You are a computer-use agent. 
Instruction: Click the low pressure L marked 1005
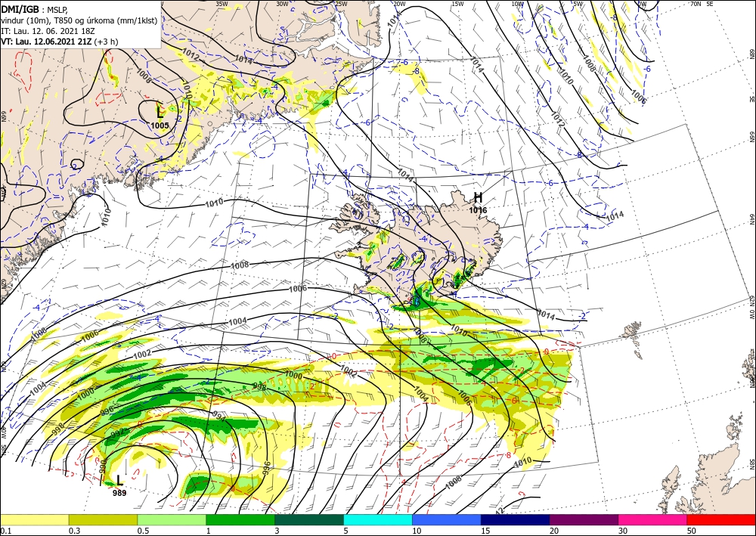point(160,113)
